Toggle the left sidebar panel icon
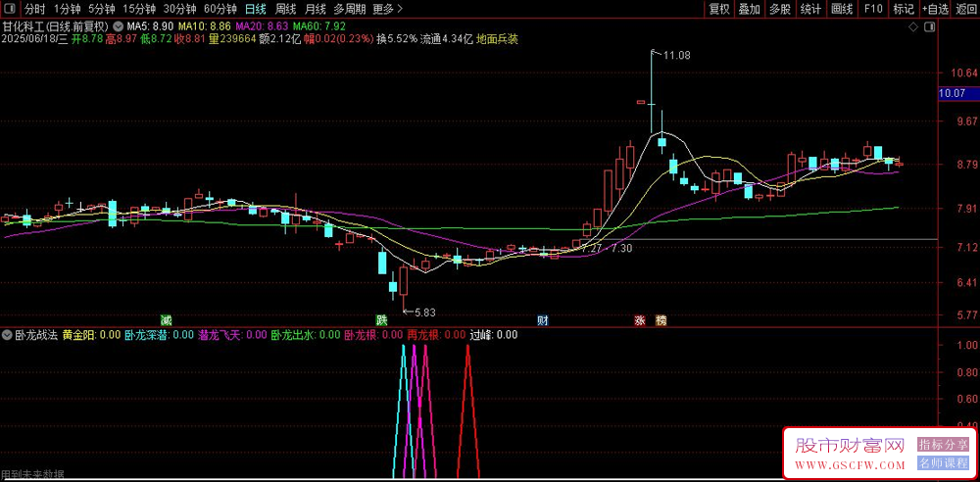 tap(11, 9)
